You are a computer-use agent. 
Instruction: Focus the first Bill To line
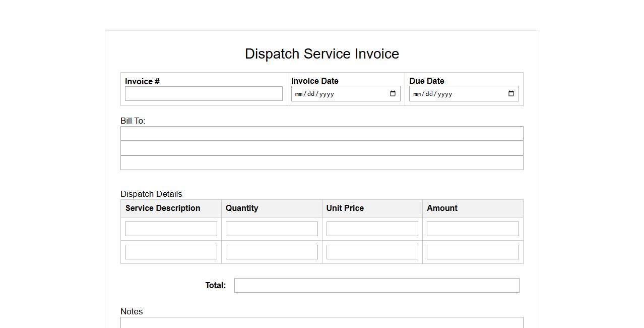(321, 134)
